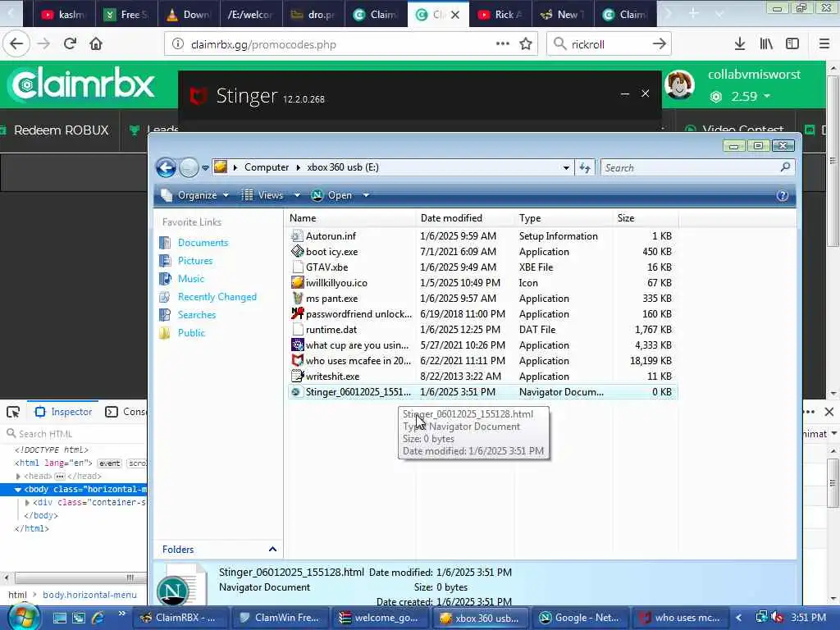
Task: Show site information for claimrbx.gg
Action: coord(178,44)
